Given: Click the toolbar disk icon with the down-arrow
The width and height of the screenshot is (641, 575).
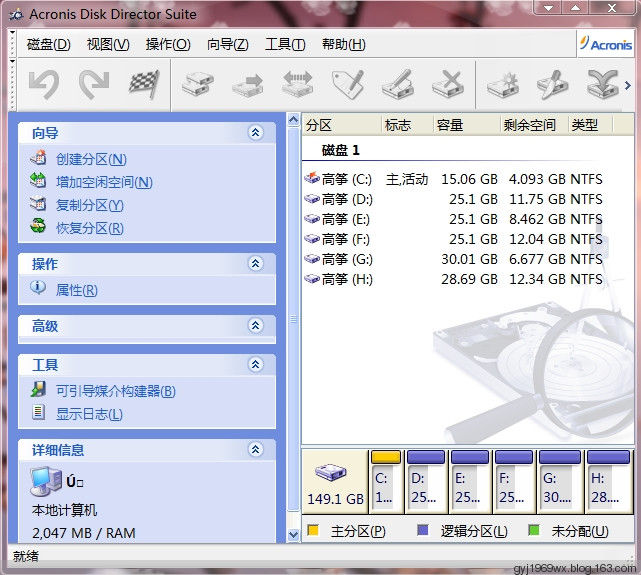Looking at the screenshot, I should pos(603,85).
